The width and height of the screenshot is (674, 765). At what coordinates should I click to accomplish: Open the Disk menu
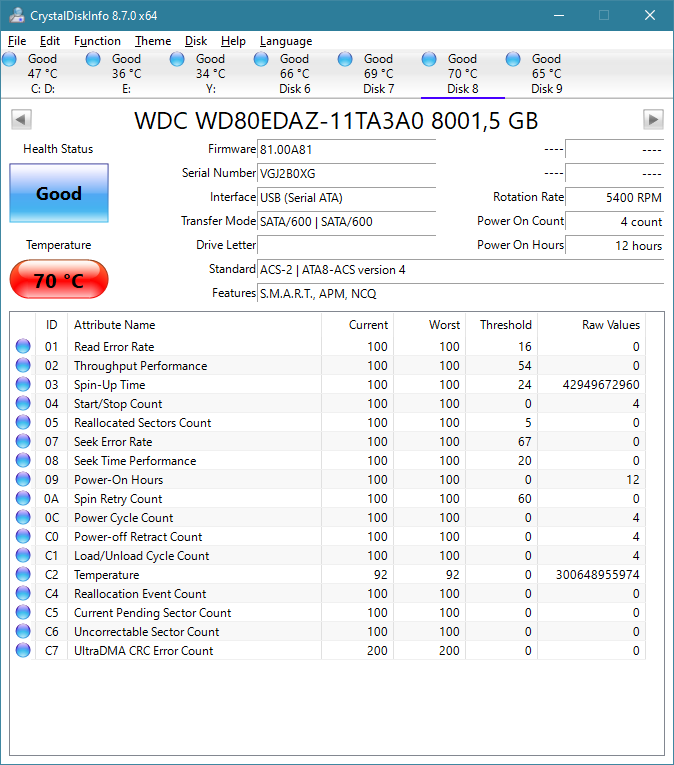196,41
